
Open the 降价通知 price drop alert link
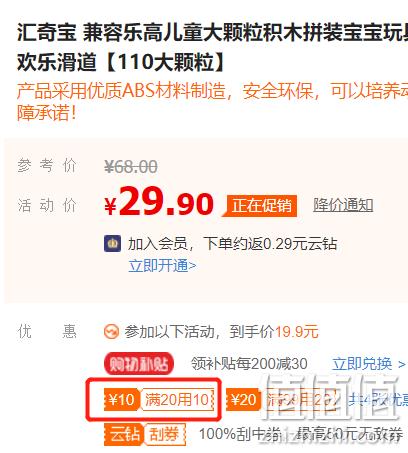[343, 205]
